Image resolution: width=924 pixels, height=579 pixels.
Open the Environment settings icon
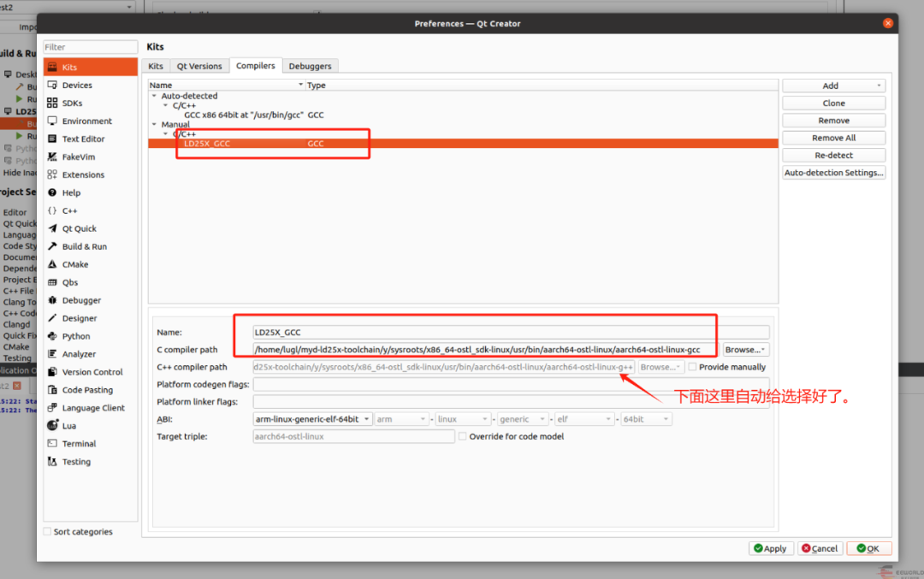[x=52, y=121]
